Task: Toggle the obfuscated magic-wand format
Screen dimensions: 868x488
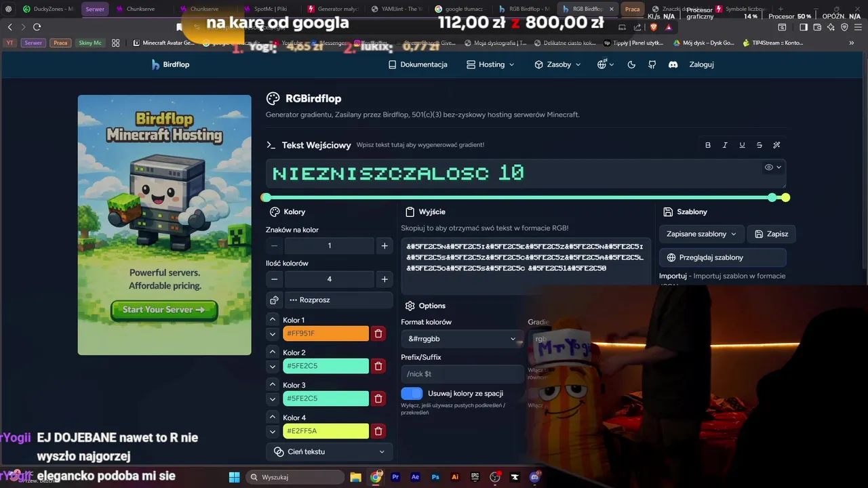Action: click(x=776, y=145)
